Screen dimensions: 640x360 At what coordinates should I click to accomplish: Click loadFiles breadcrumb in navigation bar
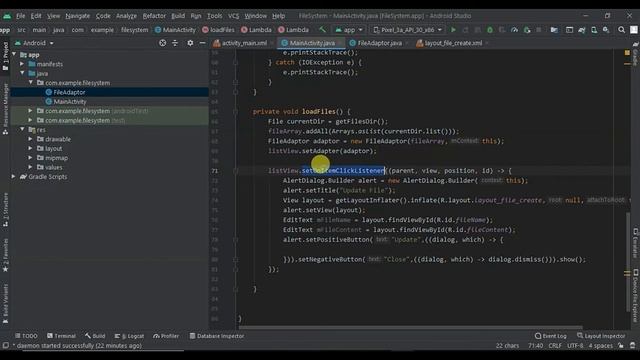[219, 30]
